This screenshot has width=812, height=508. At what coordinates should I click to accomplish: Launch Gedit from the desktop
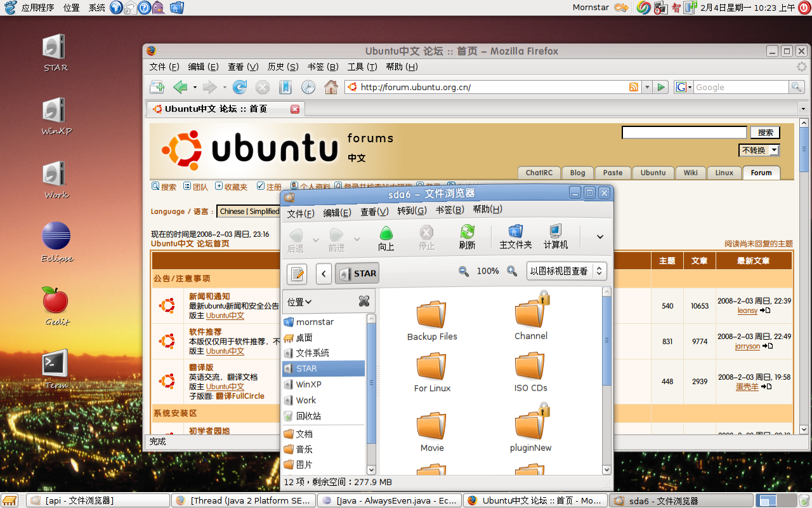click(56, 305)
